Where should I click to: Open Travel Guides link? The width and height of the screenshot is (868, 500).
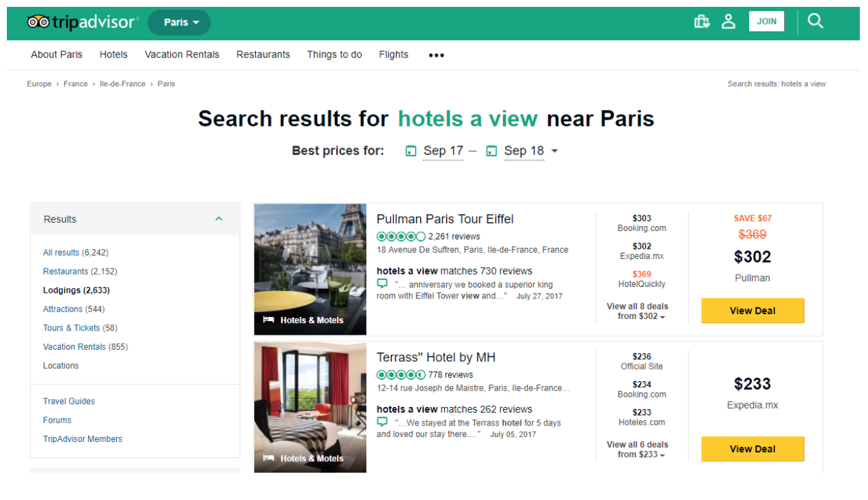click(x=69, y=402)
